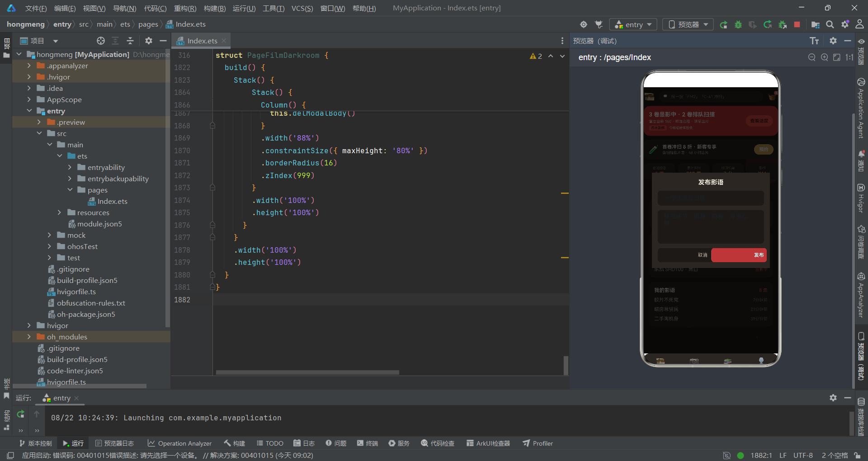Click the attach debugger to process icon
The height and width of the screenshot is (461, 868).
(783, 24)
